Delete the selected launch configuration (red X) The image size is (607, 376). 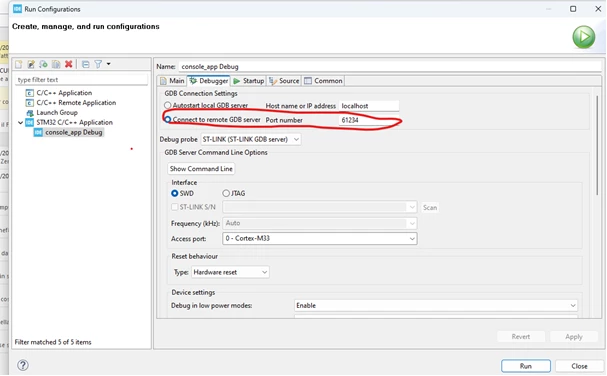69,64
